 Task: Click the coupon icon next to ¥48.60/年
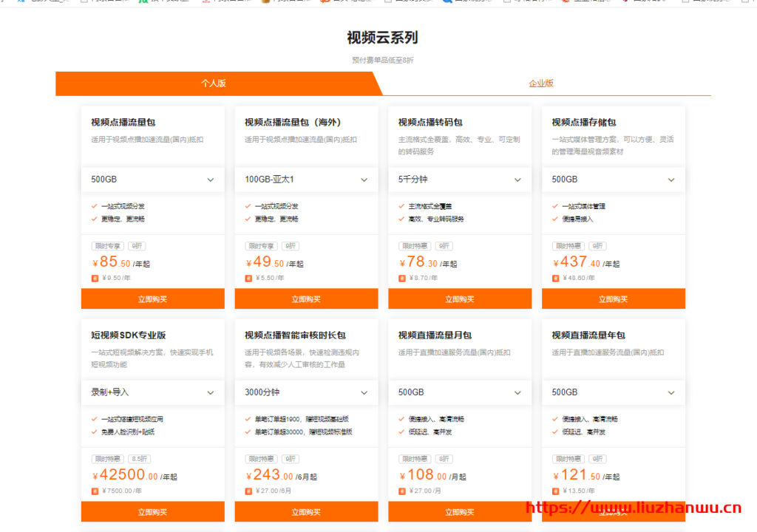556,279
